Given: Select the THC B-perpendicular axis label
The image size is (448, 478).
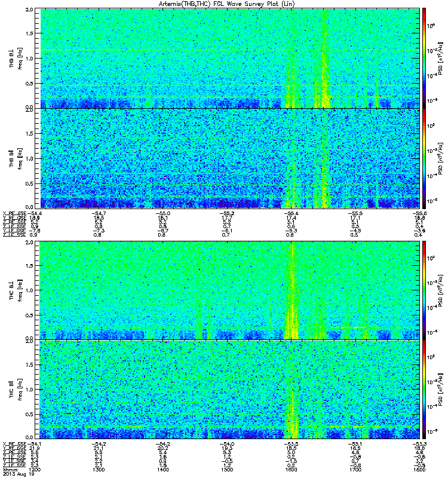Looking at the screenshot, I should (11, 290).
